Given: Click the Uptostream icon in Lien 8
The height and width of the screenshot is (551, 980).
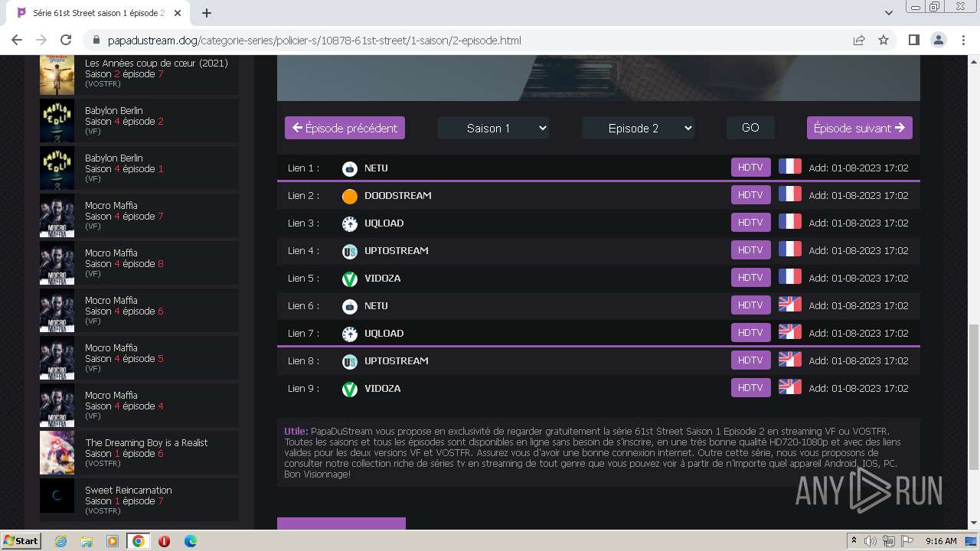Looking at the screenshot, I should click(350, 361).
